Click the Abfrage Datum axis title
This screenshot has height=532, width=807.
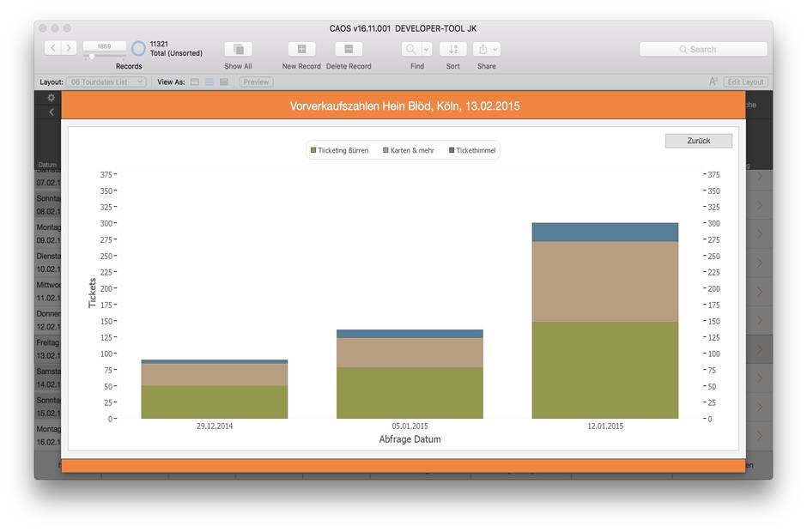(x=410, y=439)
